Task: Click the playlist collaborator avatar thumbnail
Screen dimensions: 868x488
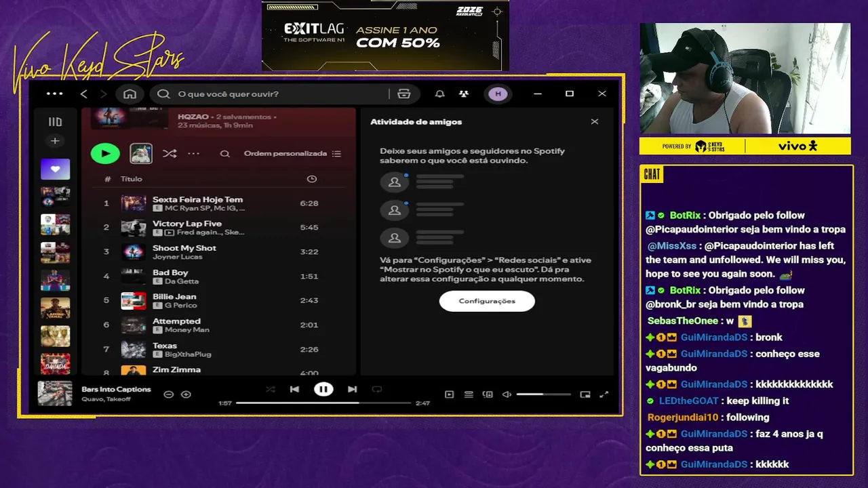Action: [x=141, y=154]
